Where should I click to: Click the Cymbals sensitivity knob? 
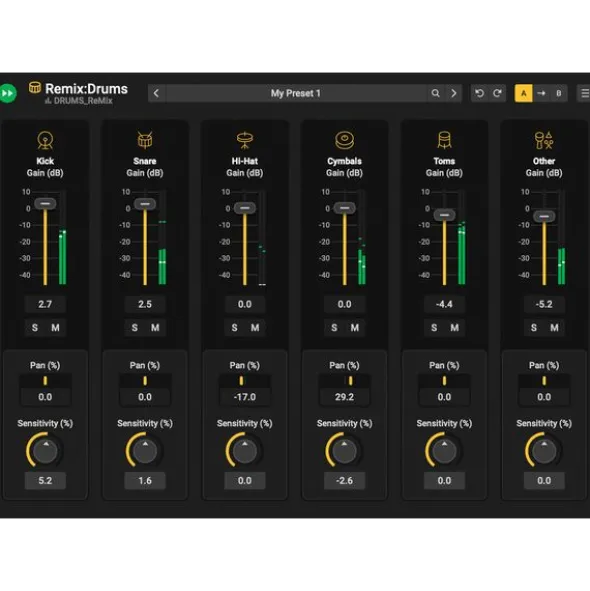coord(344,451)
